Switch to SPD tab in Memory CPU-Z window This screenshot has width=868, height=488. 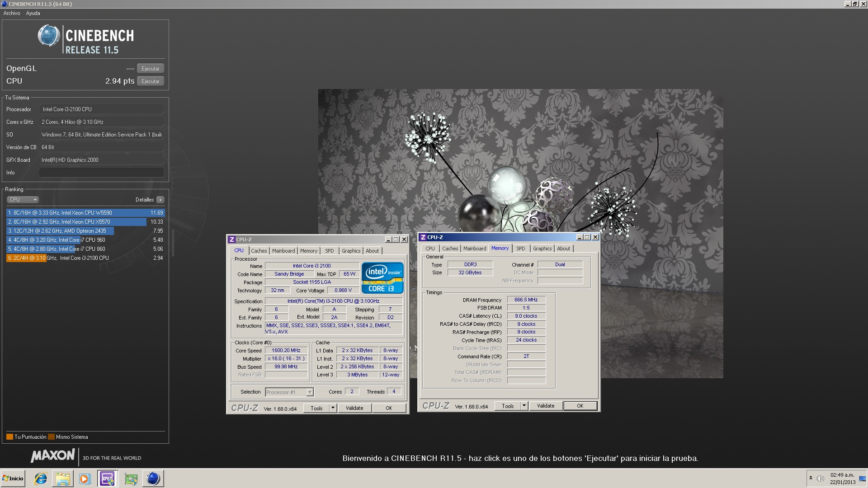[521, 249]
